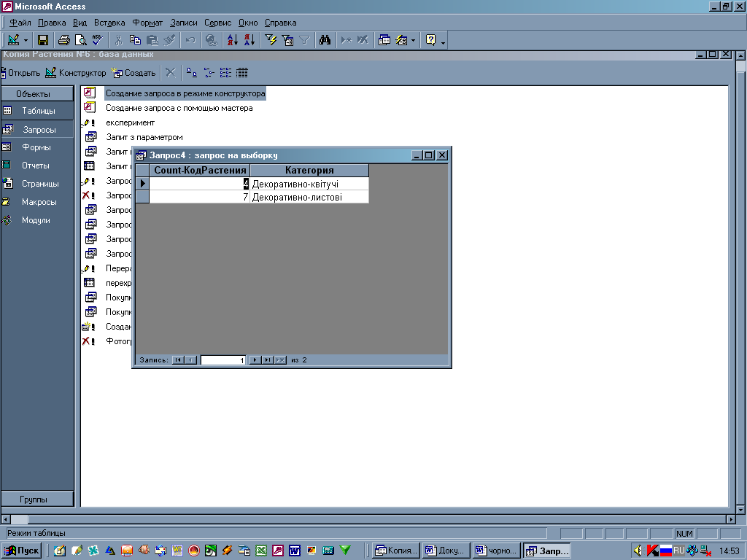
Task: Open the Правка menu
Action: point(52,23)
